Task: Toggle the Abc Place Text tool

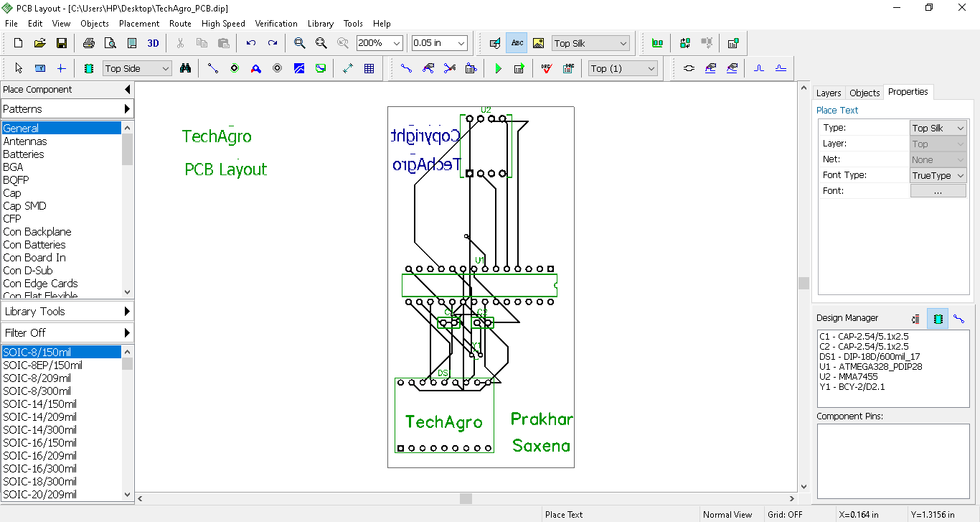Action: coord(517,43)
